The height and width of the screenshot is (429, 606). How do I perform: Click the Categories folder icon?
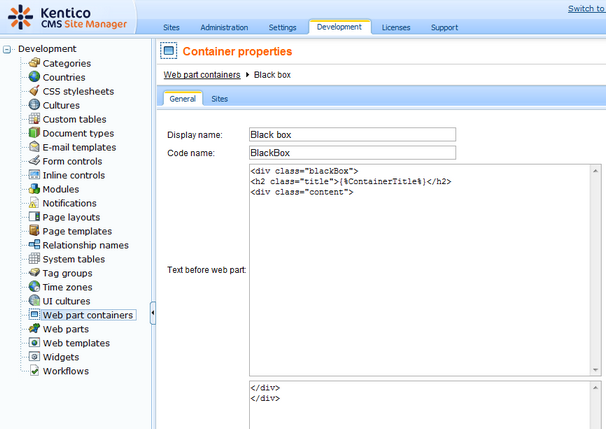[x=34, y=63]
